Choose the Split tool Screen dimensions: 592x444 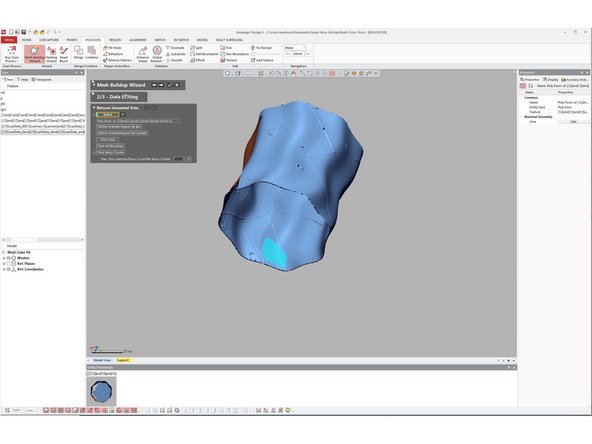[x=196, y=48]
